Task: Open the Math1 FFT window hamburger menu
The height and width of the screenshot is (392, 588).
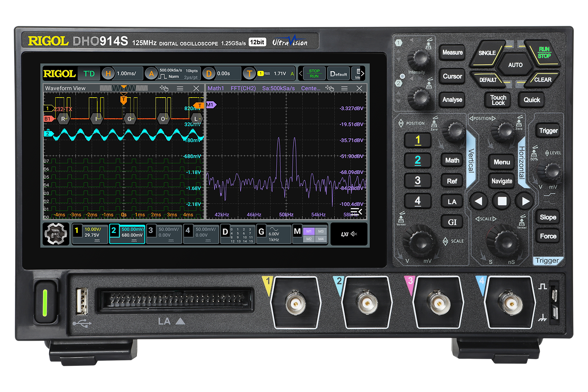Action: (344, 89)
